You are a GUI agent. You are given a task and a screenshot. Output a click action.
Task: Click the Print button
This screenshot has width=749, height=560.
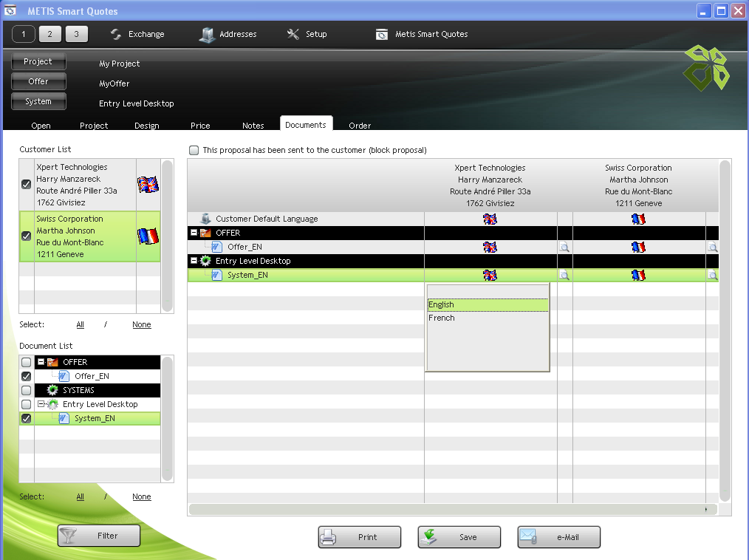pos(360,537)
